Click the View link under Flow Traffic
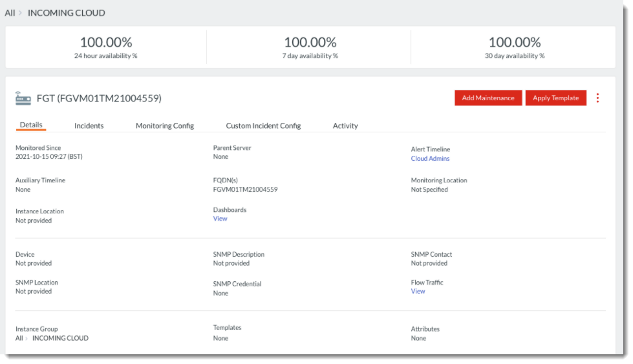Screen dimensions: 633x364 click(418, 292)
